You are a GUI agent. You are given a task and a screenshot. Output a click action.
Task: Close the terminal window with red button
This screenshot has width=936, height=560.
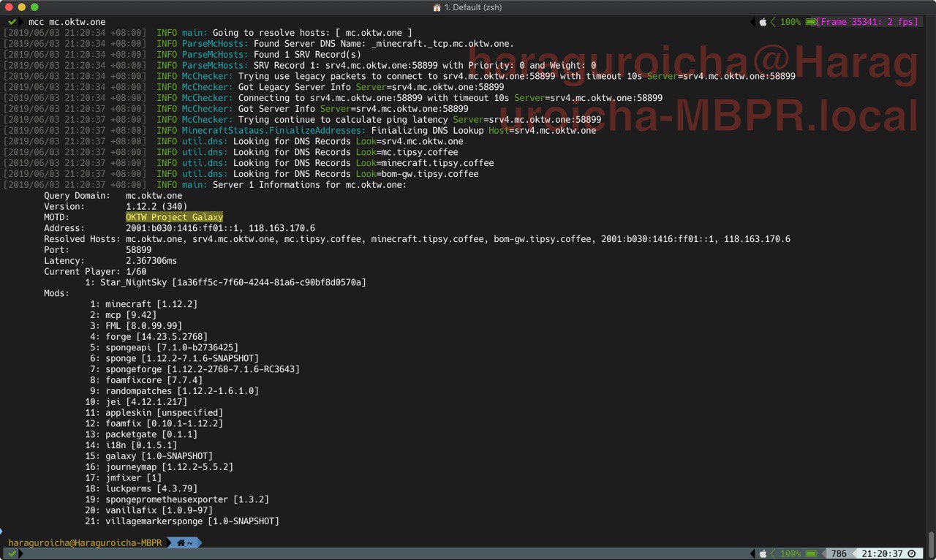coord(9,7)
